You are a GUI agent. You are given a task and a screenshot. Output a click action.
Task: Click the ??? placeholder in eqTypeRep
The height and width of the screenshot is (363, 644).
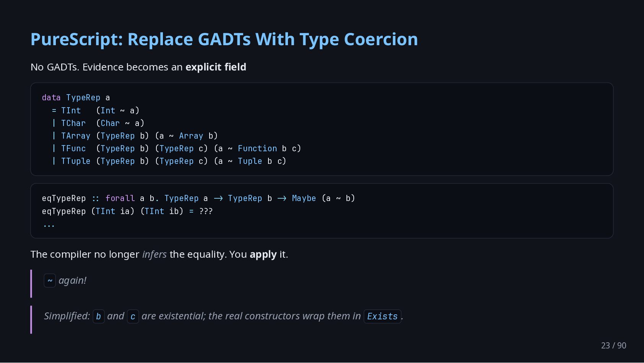click(x=206, y=211)
